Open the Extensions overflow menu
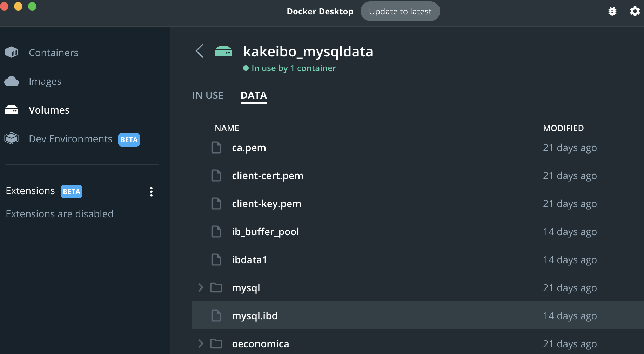644x354 pixels. click(x=151, y=191)
